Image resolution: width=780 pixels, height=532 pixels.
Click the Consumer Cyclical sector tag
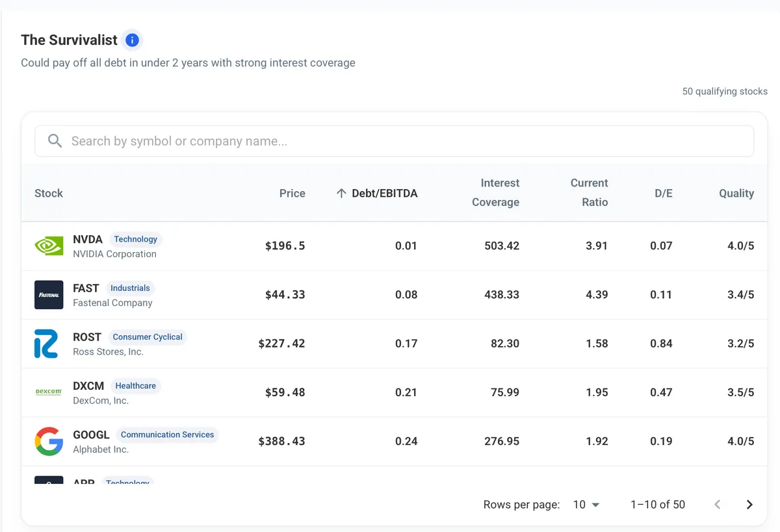click(x=148, y=337)
